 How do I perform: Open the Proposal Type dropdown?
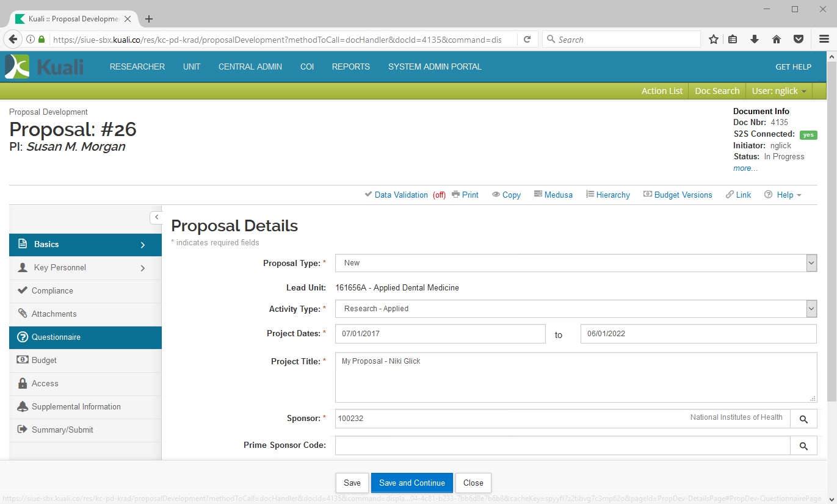575,263
